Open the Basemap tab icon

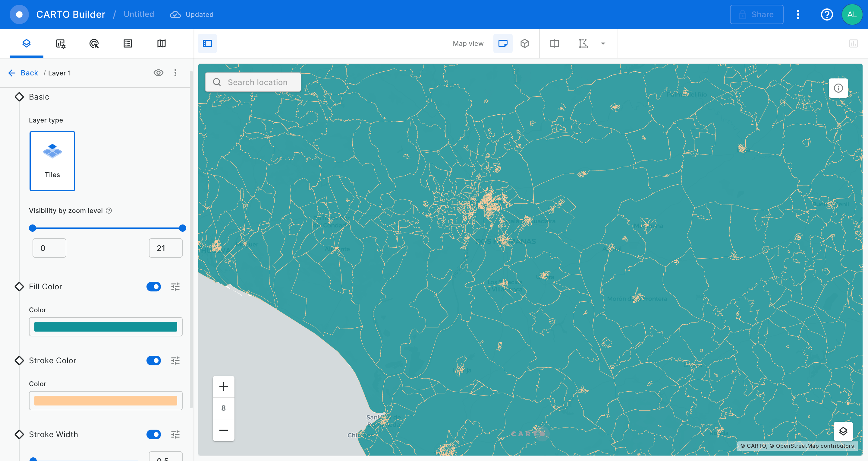click(x=162, y=43)
